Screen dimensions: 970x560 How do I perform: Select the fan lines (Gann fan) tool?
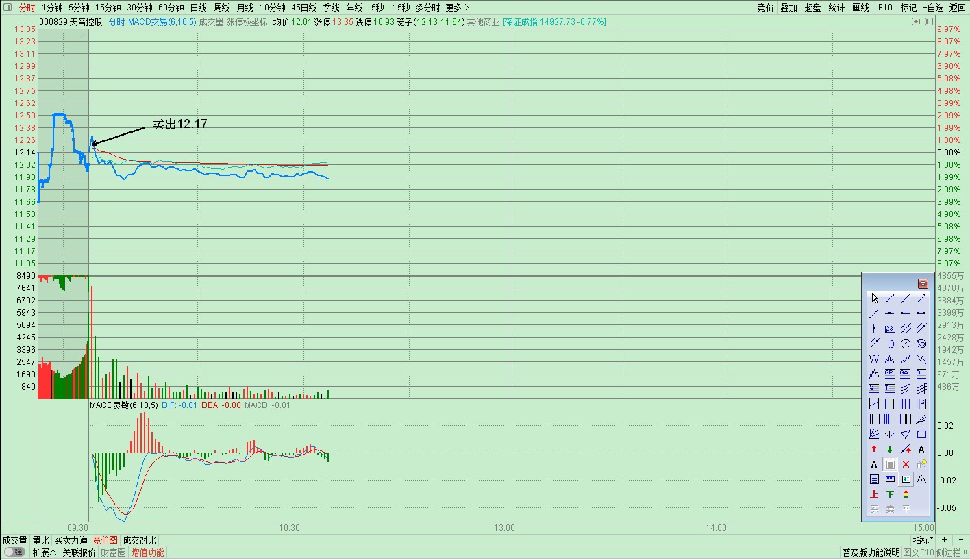(874, 434)
